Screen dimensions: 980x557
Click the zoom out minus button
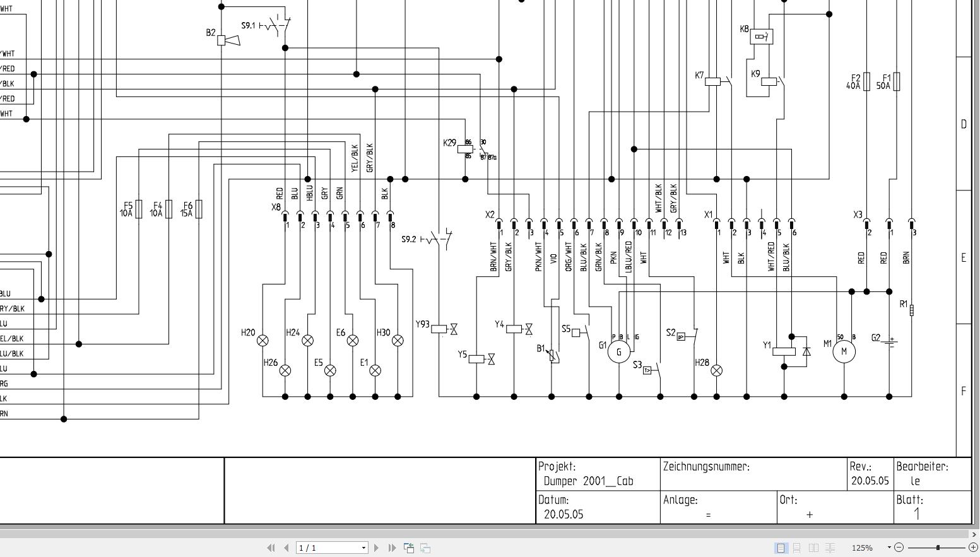(899, 548)
